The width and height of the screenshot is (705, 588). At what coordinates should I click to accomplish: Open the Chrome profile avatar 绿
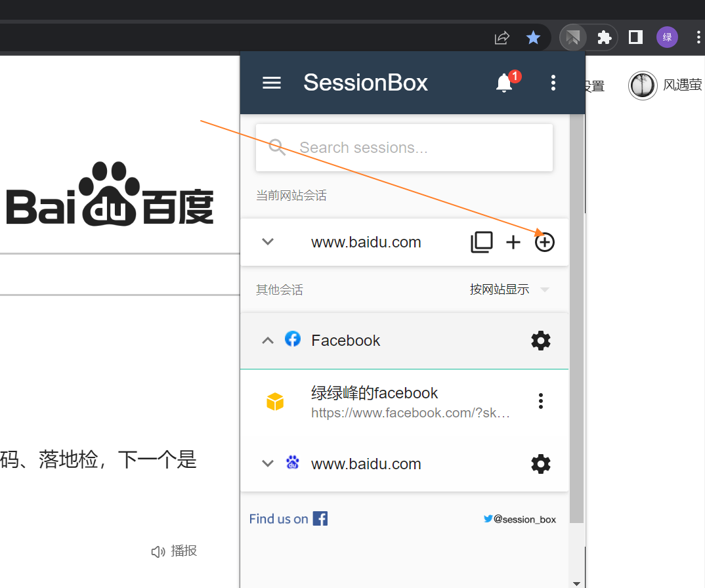[667, 37]
